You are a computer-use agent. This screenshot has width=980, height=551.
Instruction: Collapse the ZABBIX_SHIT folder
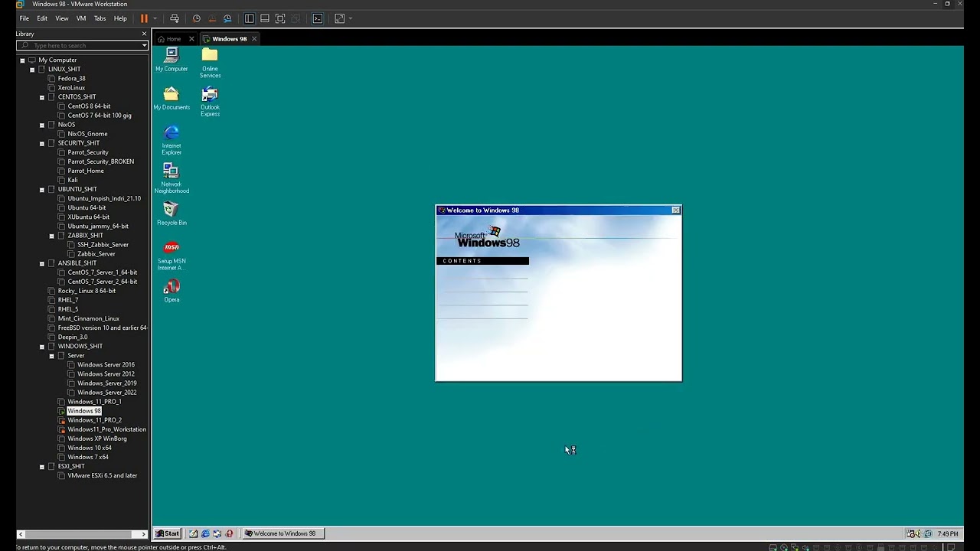(x=52, y=236)
